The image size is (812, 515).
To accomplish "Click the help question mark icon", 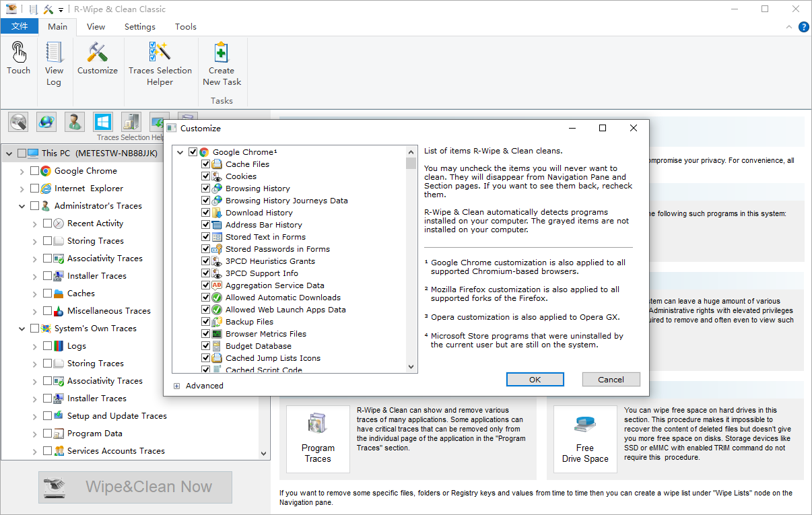I will 803,27.
